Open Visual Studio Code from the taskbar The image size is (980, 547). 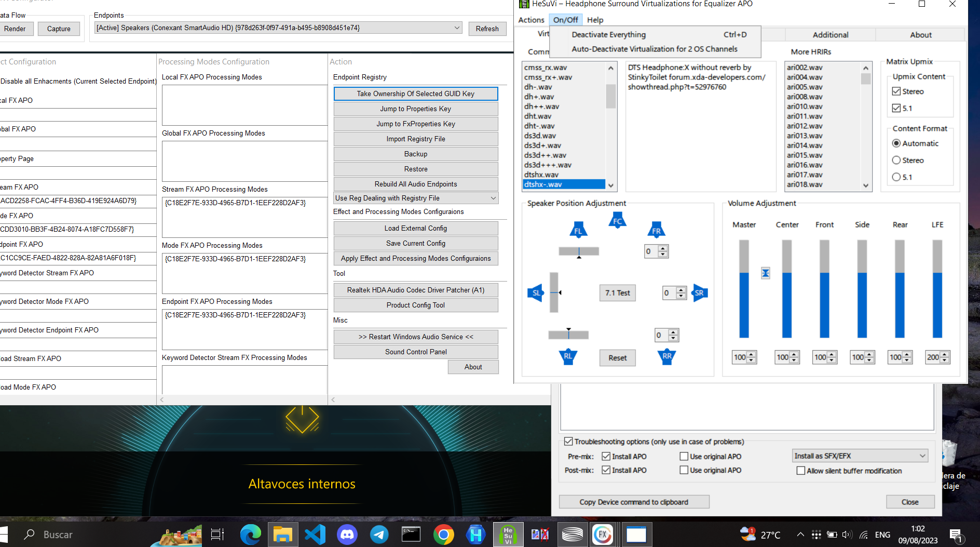[x=315, y=535]
